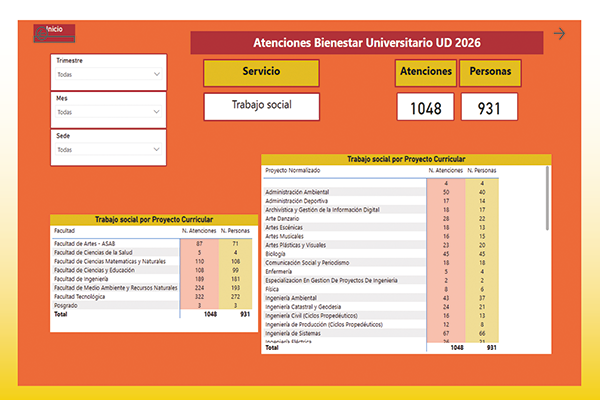Open the Trimestre dropdown
The height and width of the screenshot is (400, 600).
(108, 74)
